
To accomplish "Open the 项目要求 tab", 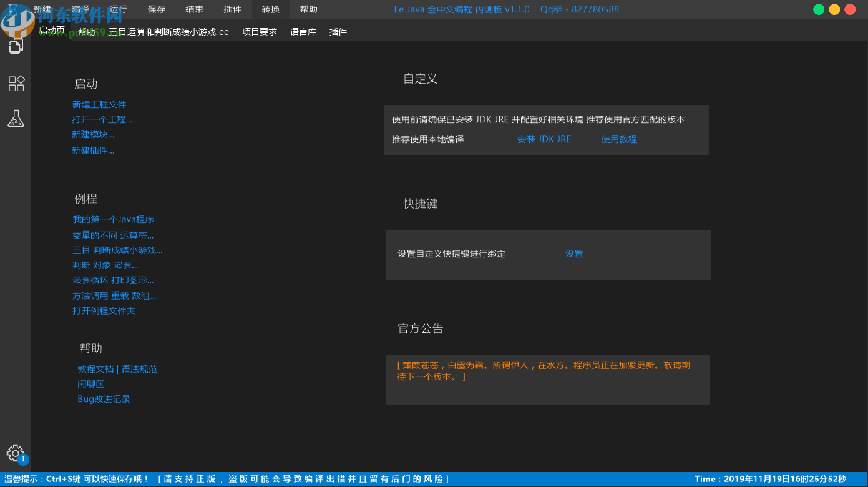I will pos(260,31).
